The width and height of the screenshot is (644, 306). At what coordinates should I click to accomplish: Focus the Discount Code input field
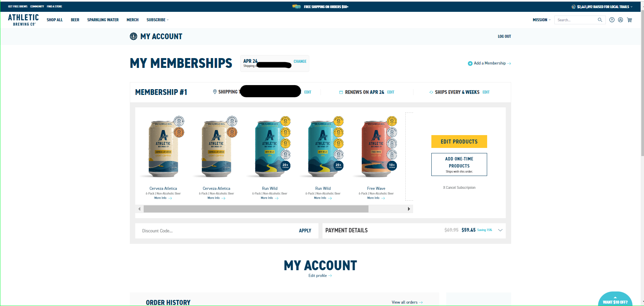(216, 231)
